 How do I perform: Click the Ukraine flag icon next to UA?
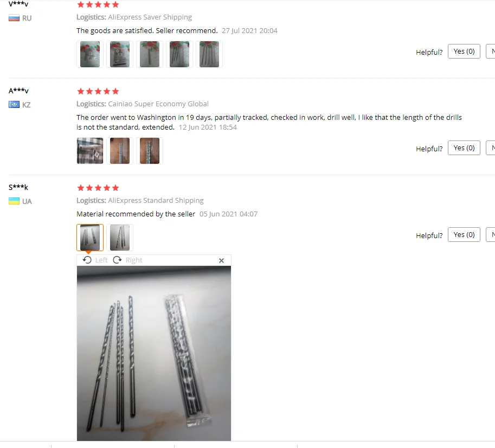tap(14, 201)
